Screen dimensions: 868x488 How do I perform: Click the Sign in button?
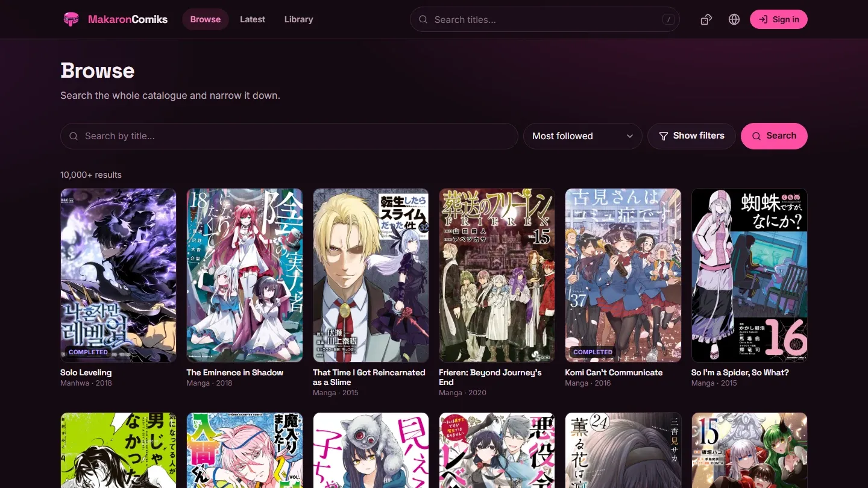pos(779,19)
